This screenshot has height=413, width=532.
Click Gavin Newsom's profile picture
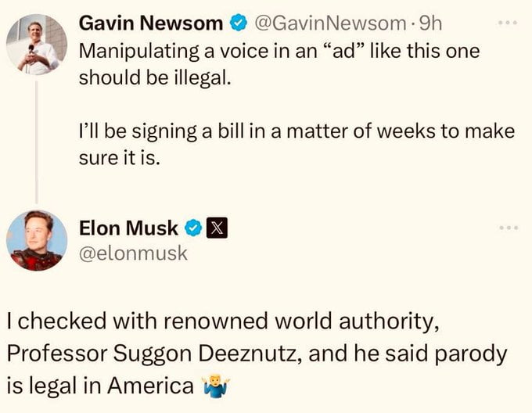click(37, 44)
